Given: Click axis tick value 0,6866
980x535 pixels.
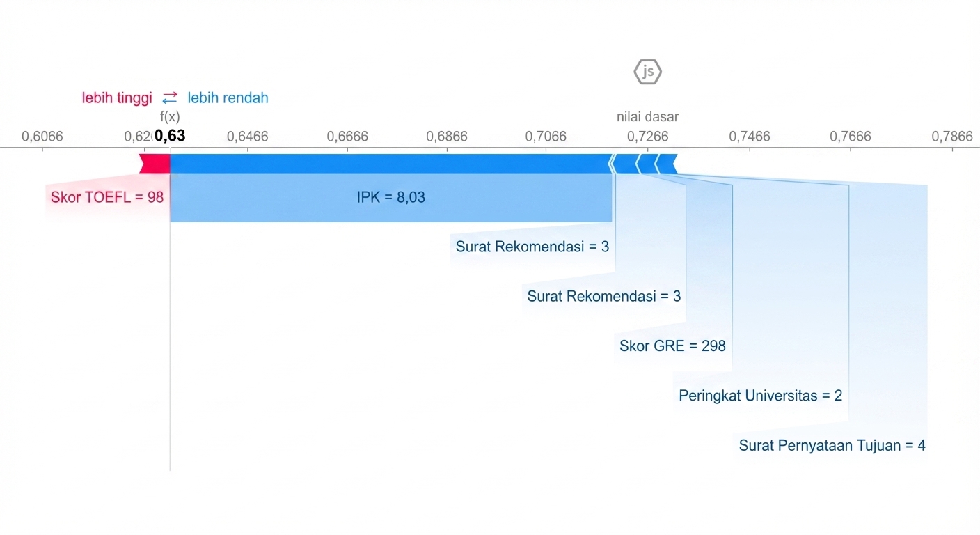Looking at the screenshot, I should 447,137.
